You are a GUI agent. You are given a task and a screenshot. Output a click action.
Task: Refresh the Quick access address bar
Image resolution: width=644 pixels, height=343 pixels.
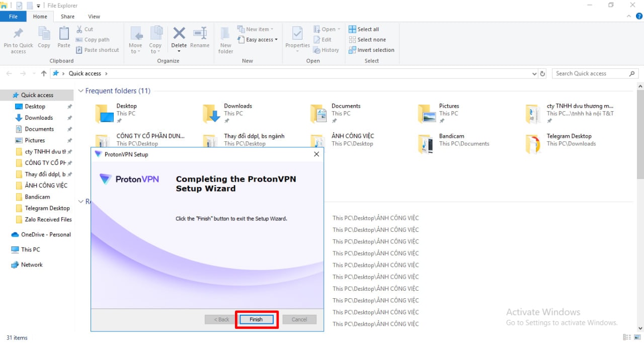click(542, 74)
